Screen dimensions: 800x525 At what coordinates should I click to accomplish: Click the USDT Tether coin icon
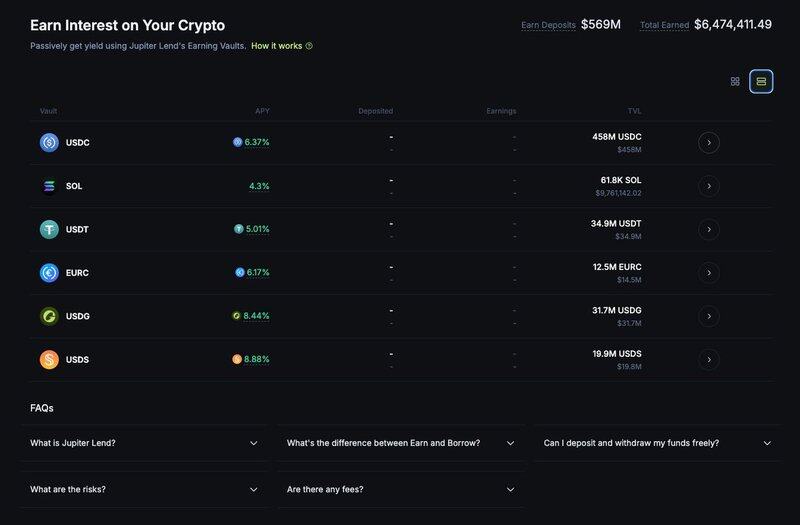[x=49, y=229]
